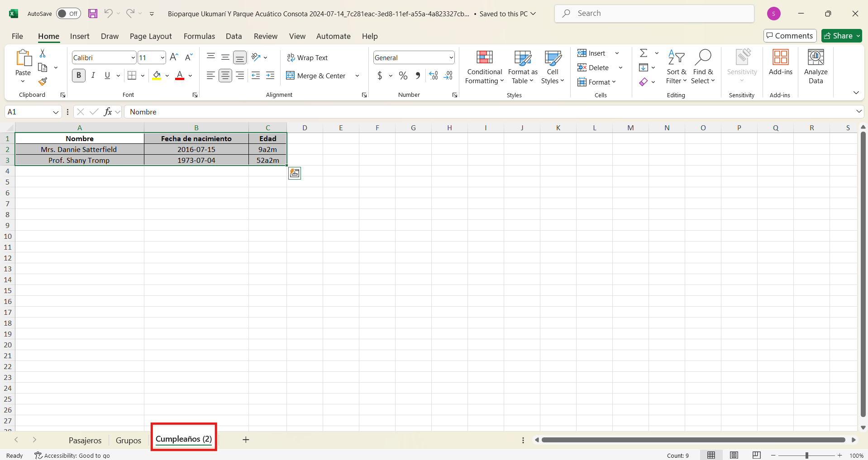
Task: Click the AutoSum sigma icon
Action: click(643, 53)
